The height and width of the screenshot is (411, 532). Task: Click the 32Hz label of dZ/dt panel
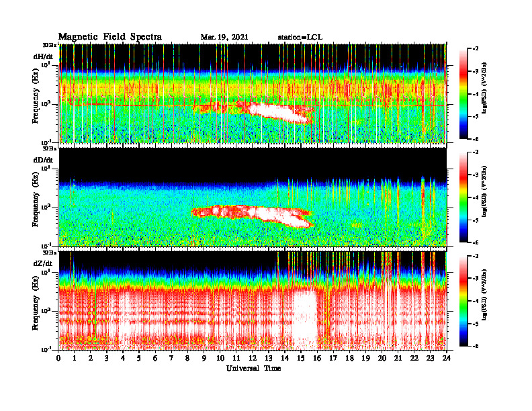tap(50, 253)
